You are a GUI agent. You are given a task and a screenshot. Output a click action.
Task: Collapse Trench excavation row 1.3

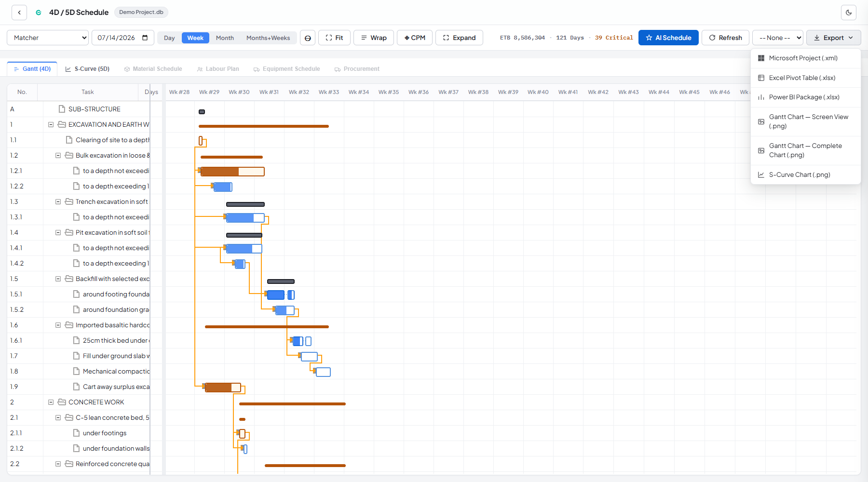coord(58,201)
